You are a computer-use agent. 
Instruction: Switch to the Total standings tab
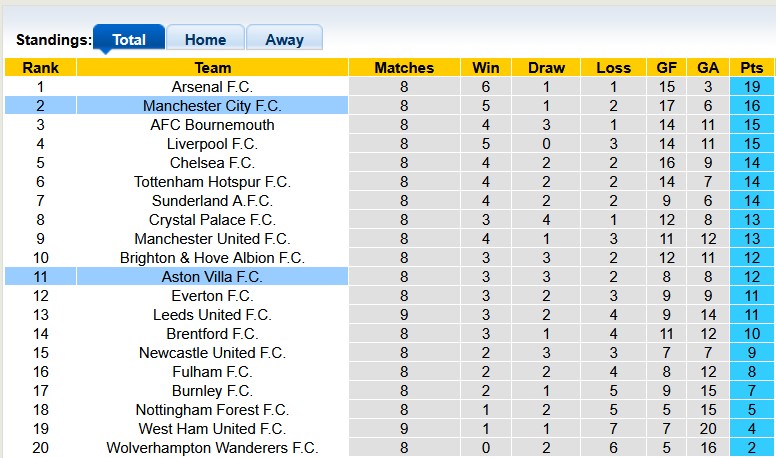(129, 40)
